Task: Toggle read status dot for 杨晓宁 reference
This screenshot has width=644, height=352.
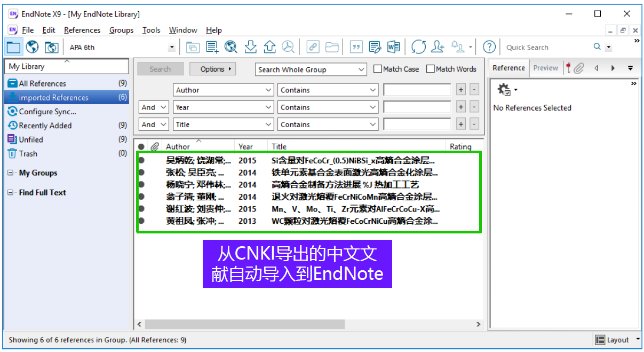Action: point(141,185)
